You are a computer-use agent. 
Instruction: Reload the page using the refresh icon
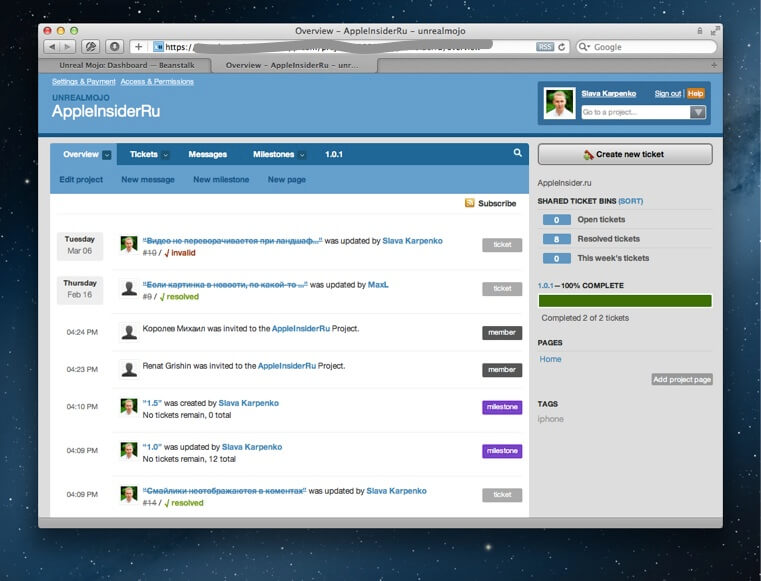point(562,47)
